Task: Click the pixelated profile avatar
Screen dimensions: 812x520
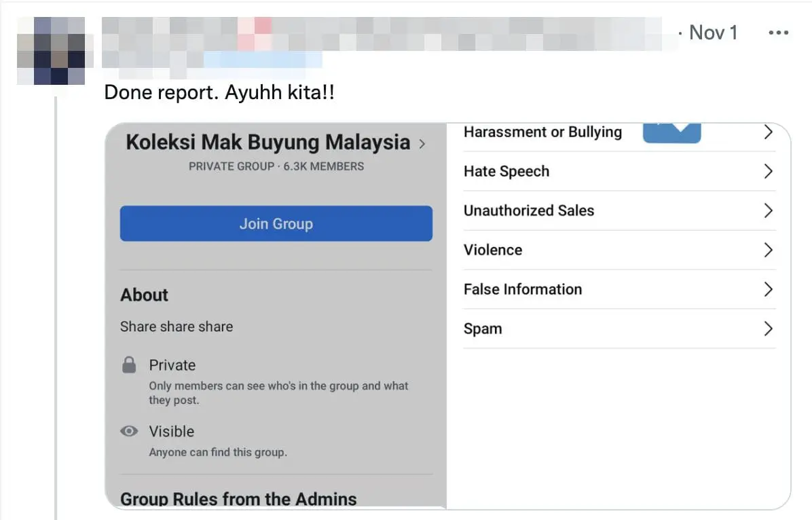Action: point(51,51)
